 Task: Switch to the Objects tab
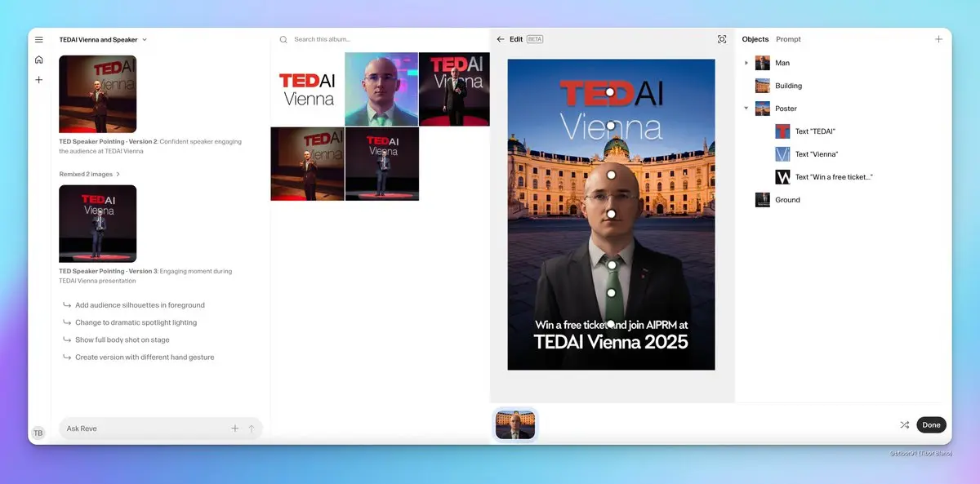(x=755, y=39)
